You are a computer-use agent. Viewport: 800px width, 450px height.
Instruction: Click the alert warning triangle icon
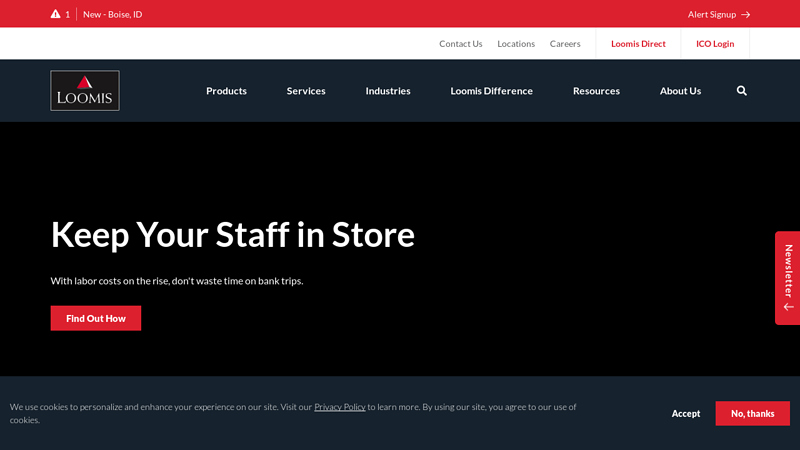click(x=55, y=14)
